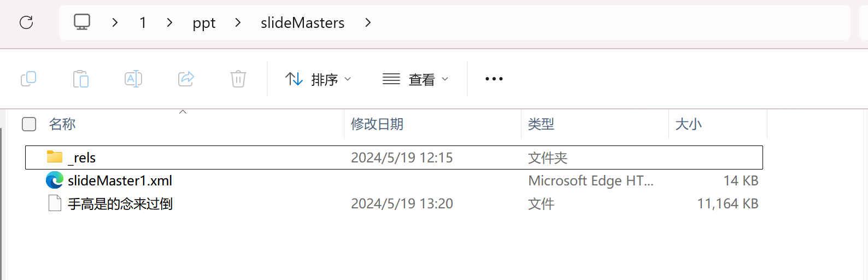868x280 pixels.
Task: Expand the chevron after ppt breadcrumb
Action: click(x=238, y=22)
